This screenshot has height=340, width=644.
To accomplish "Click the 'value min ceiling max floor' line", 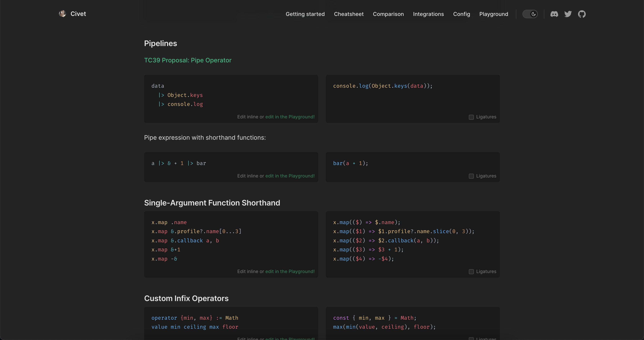I will [x=195, y=327].
